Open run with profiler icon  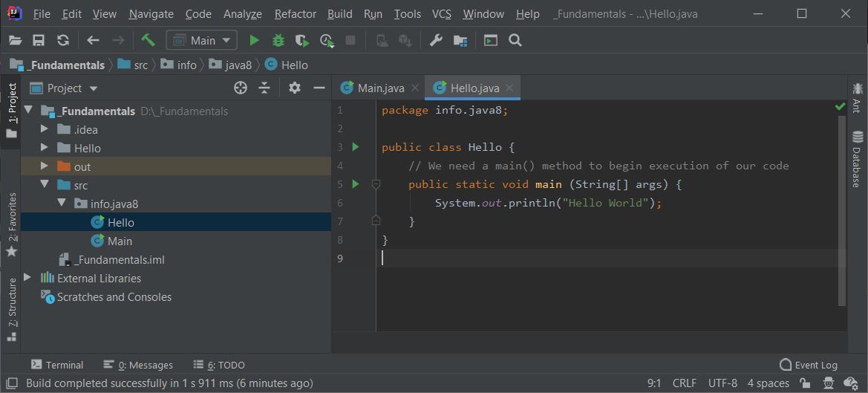coord(327,40)
